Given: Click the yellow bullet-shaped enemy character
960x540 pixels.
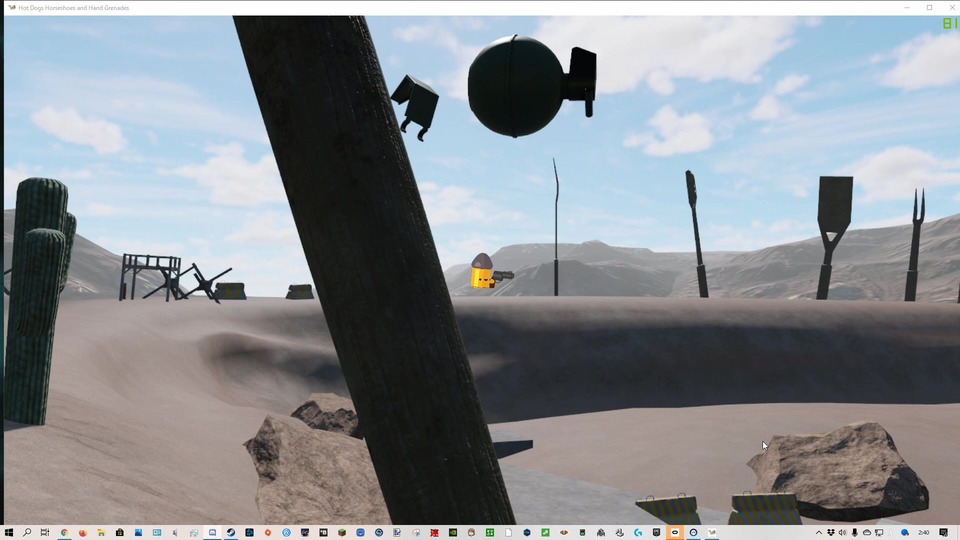Looking at the screenshot, I should tap(482, 271).
